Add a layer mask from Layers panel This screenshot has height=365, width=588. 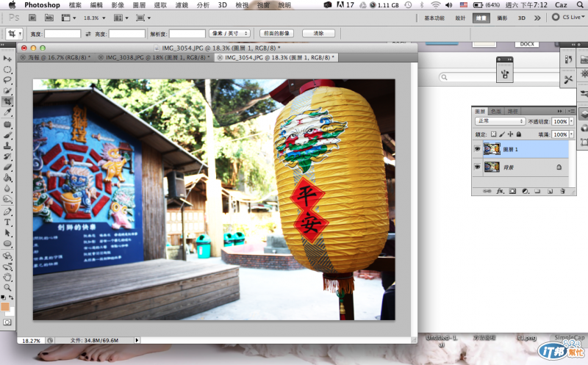click(x=512, y=191)
